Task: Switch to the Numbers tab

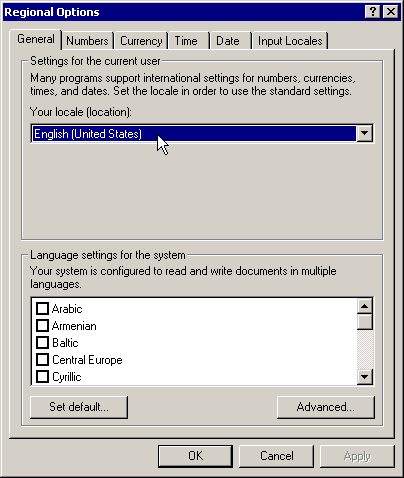Action: tap(87, 41)
